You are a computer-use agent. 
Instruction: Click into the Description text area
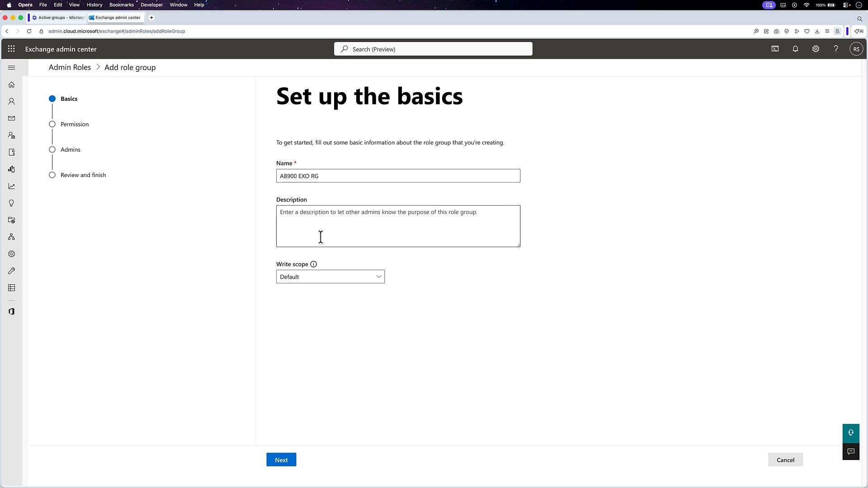click(x=398, y=226)
